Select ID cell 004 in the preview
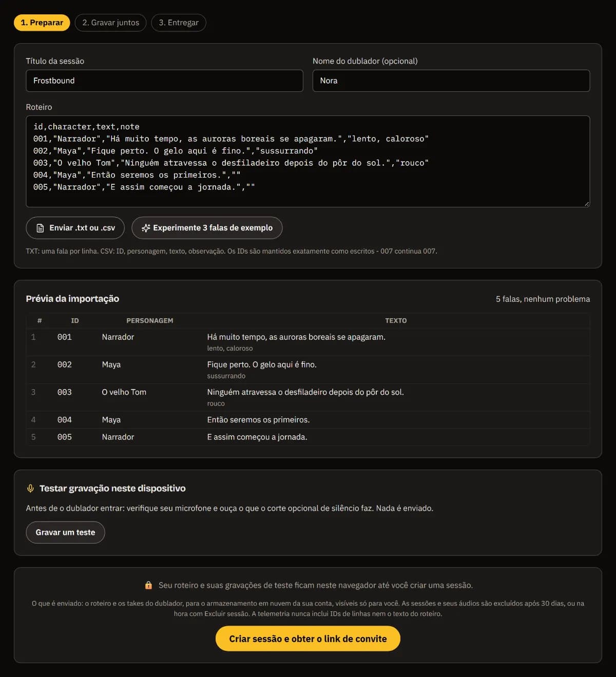The height and width of the screenshot is (677, 616). (x=65, y=420)
